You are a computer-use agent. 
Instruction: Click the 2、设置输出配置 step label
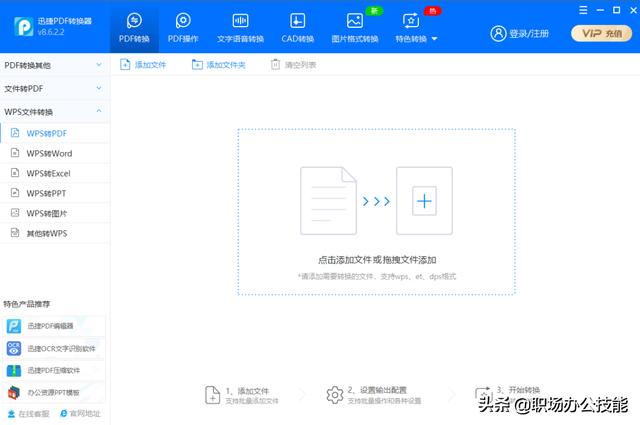click(377, 390)
